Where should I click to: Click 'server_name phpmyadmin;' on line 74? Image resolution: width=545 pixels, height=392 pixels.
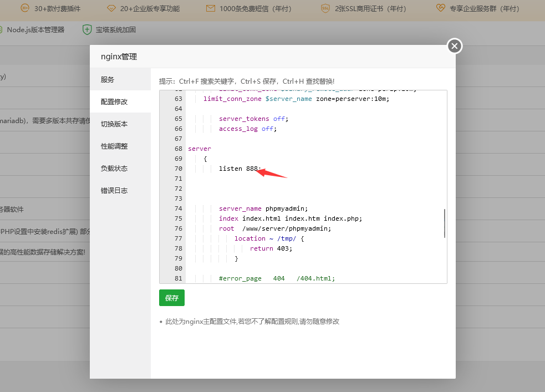263,208
